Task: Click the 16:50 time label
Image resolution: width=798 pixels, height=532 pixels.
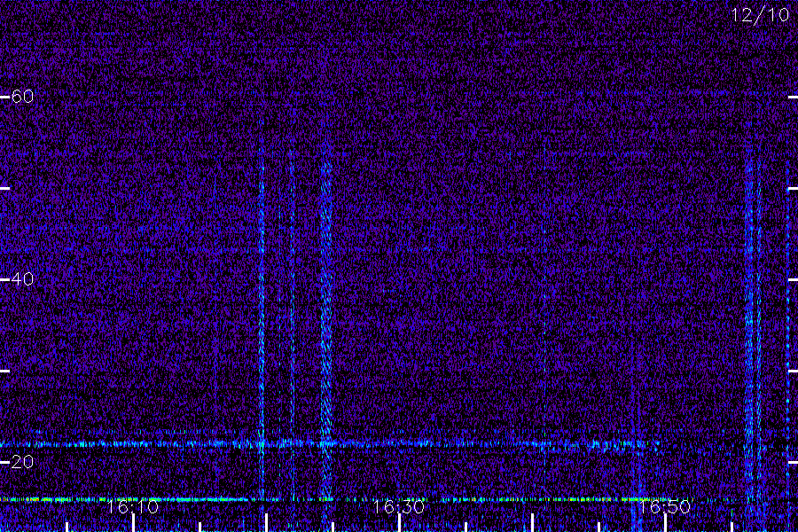Action: (665, 506)
